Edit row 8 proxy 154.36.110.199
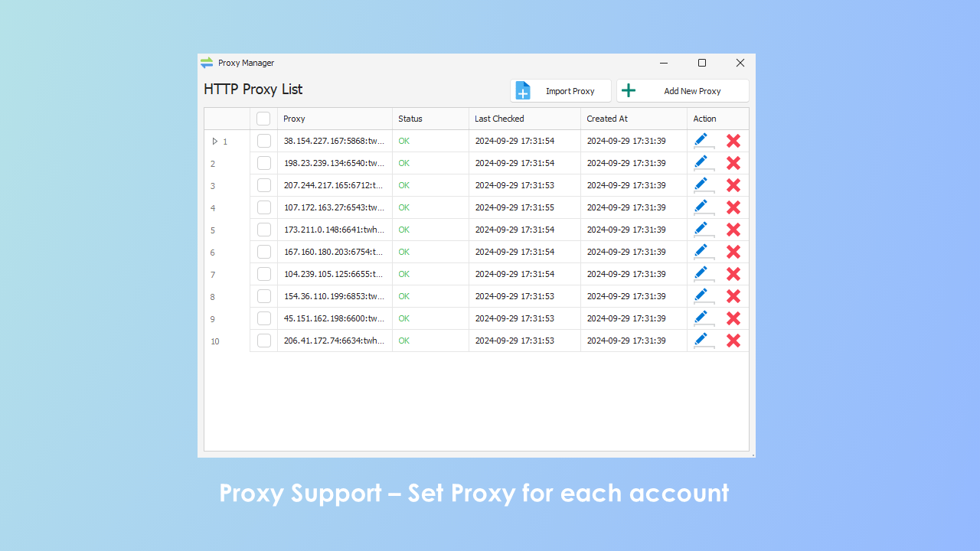980x551 pixels. click(701, 295)
